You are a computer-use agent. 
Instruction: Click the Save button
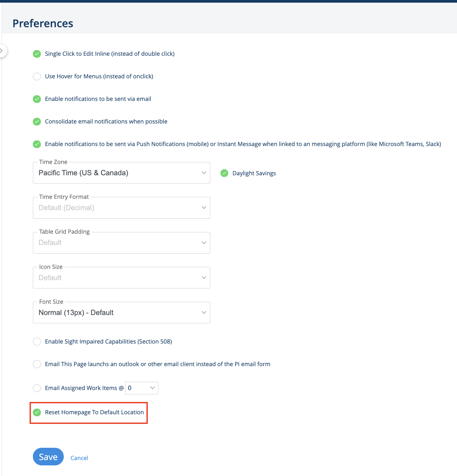tap(48, 457)
